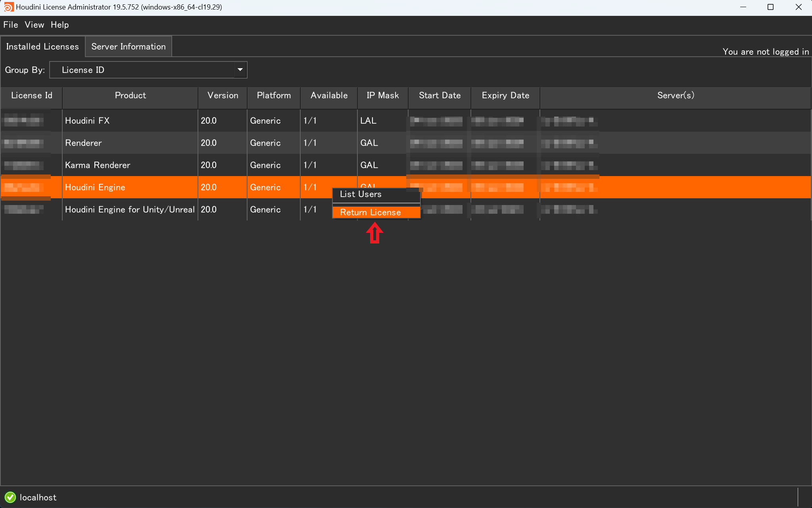Select Houdini Engine for Unity/Unreal row
812x508 pixels.
coord(406,209)
